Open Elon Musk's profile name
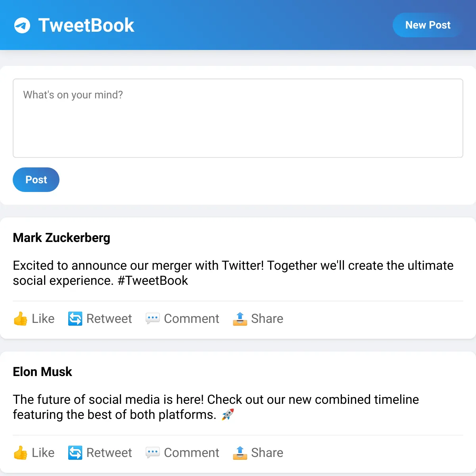Screen dimensions: 476x476 click(42, 372)
